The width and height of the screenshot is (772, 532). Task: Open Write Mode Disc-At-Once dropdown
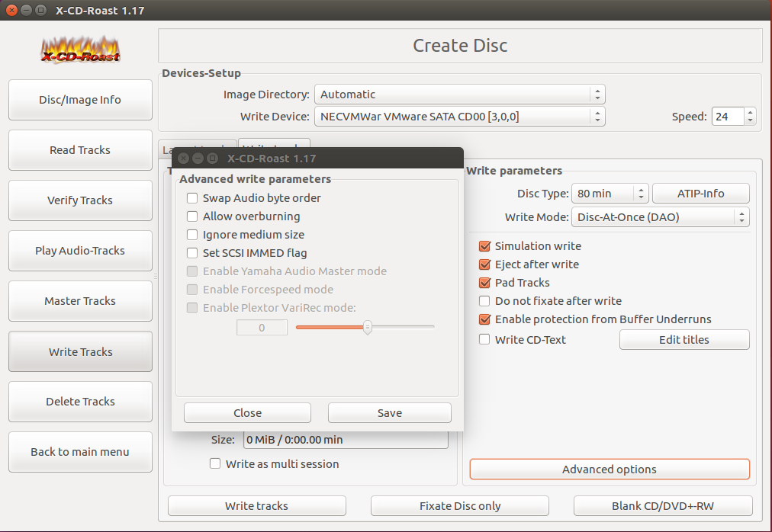(x=660, y=217)
